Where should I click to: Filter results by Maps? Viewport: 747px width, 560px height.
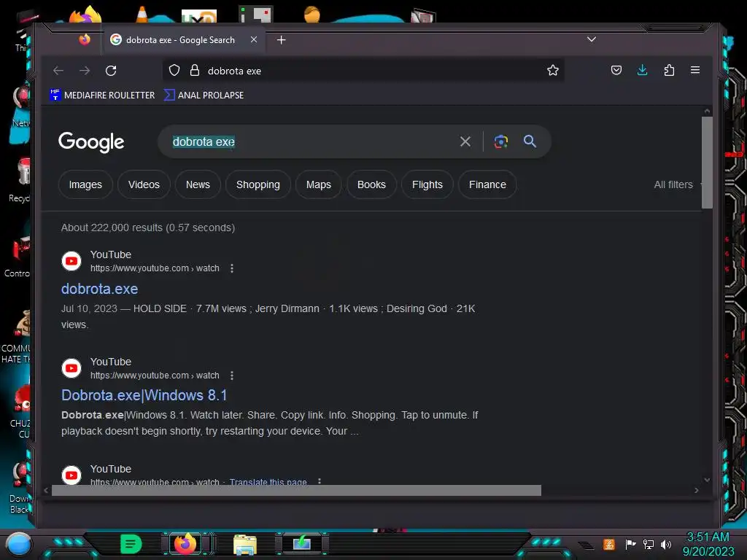click(318, 184)
